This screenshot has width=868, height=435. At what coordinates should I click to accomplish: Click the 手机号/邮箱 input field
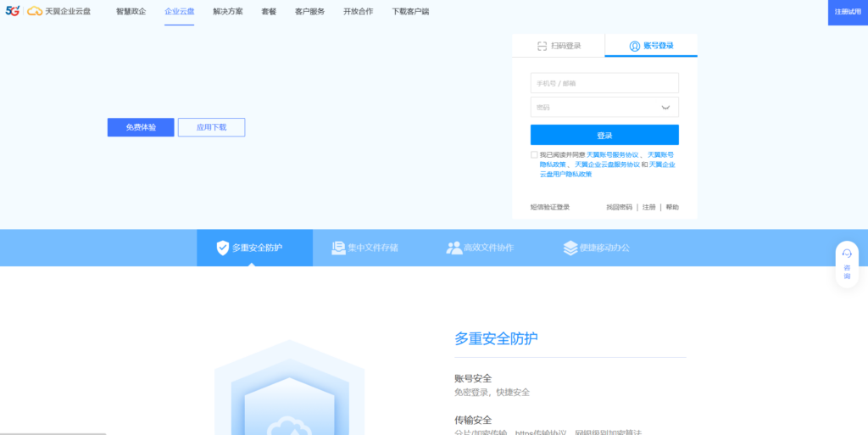[604, 83]
